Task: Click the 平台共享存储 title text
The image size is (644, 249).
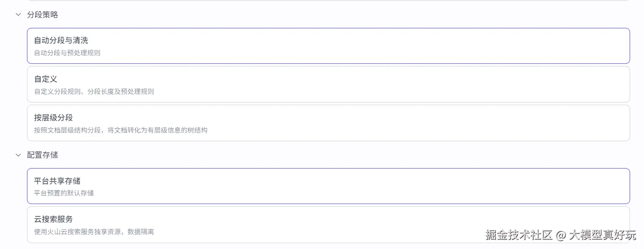Action: click(57, 181)
